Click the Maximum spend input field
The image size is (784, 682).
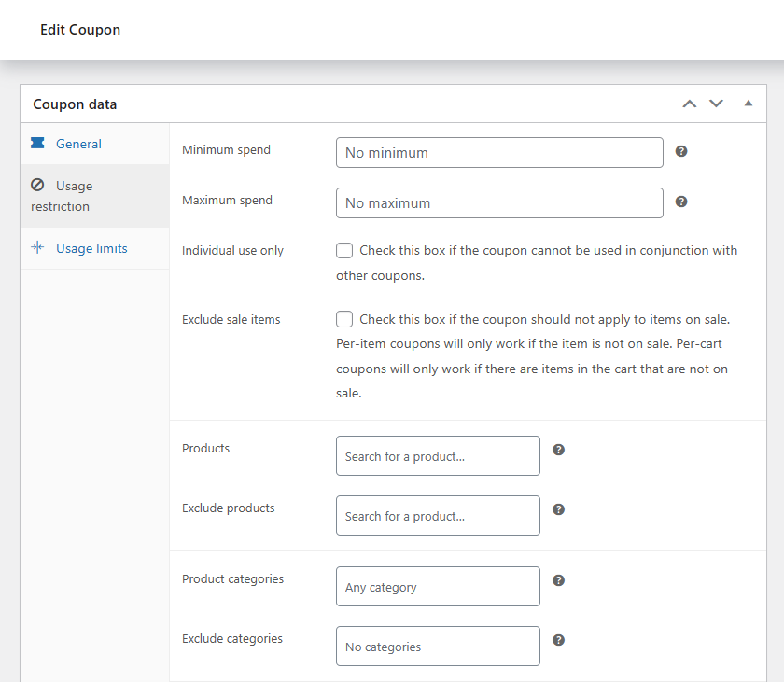(499, 202)
